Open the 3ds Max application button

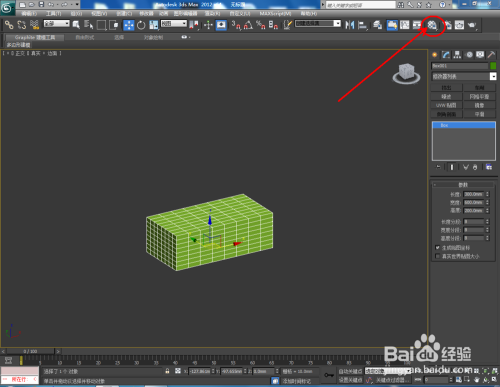pos(7,7)
